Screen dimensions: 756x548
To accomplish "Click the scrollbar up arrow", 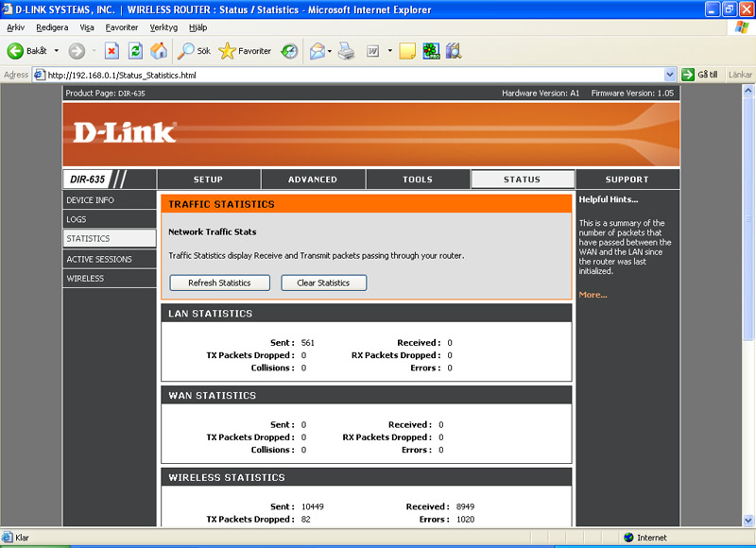I will point(748,90).
